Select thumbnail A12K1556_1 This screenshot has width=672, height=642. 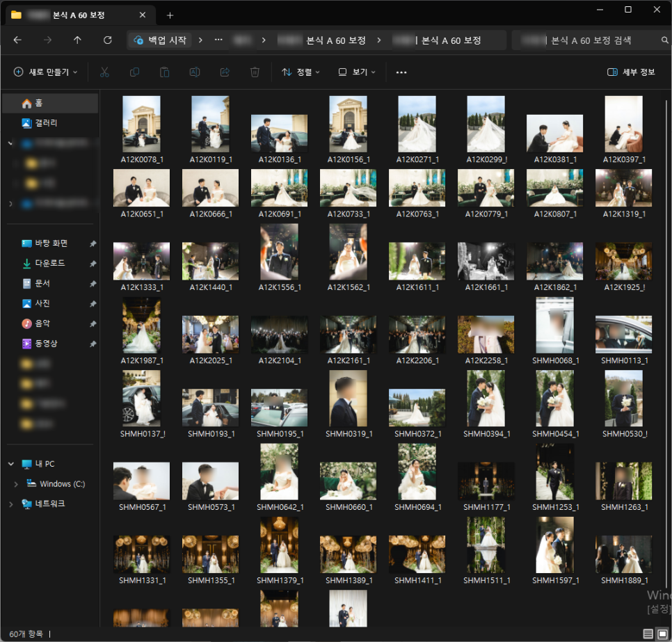point(279,252)
